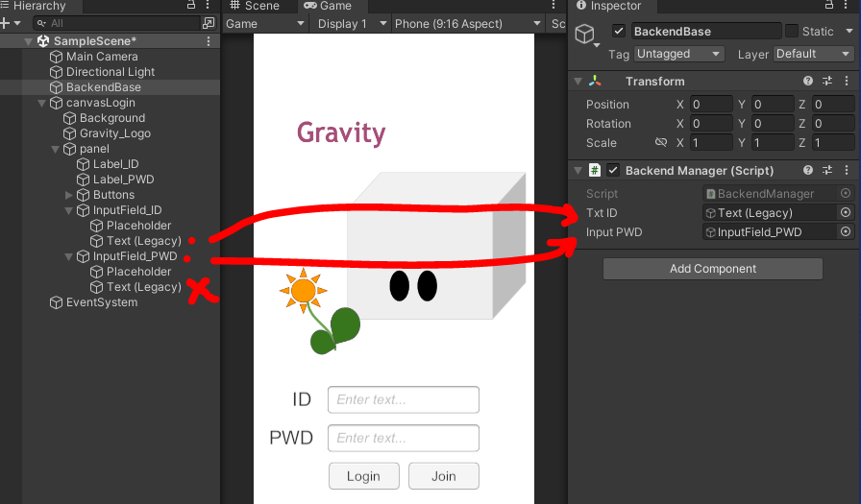Select Placeholder under InputField_ID
The height and width of the screenshot is (504, 861).
point(138,226)
